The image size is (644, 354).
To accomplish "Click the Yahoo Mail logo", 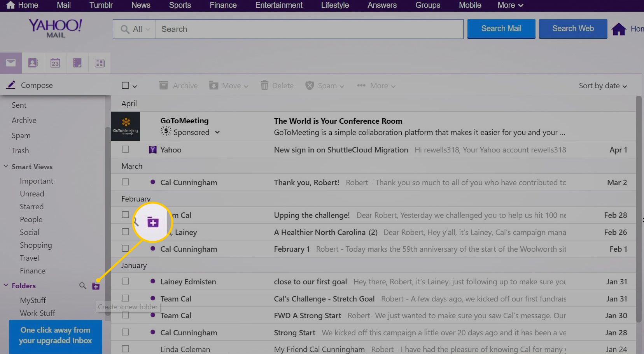I will 55,28.
